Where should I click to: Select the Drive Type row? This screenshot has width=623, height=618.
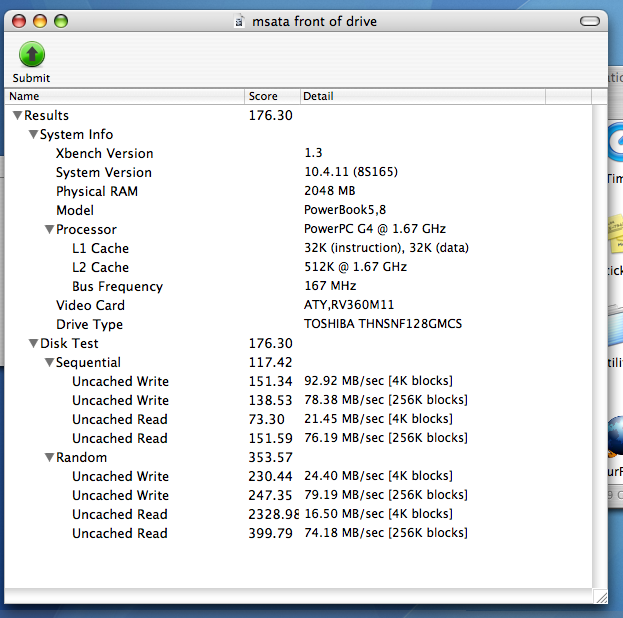298,324
